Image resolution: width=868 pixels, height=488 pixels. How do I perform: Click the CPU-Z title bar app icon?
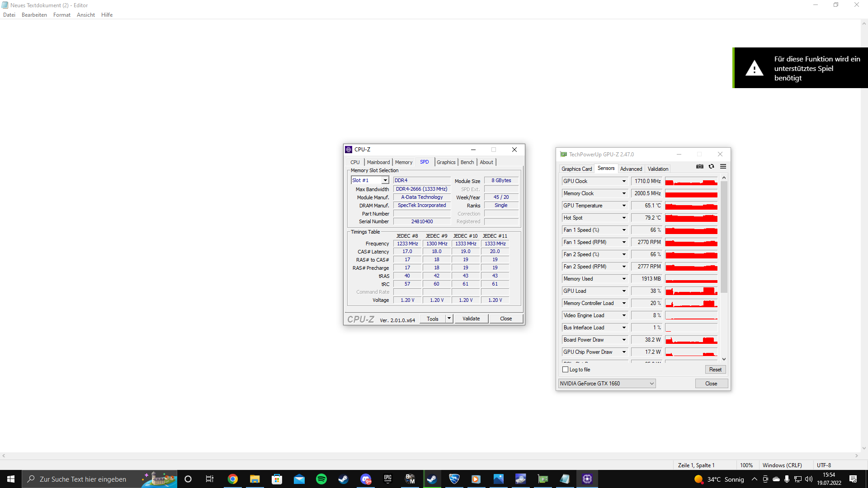pyautogui.click(x=349, y=150)
